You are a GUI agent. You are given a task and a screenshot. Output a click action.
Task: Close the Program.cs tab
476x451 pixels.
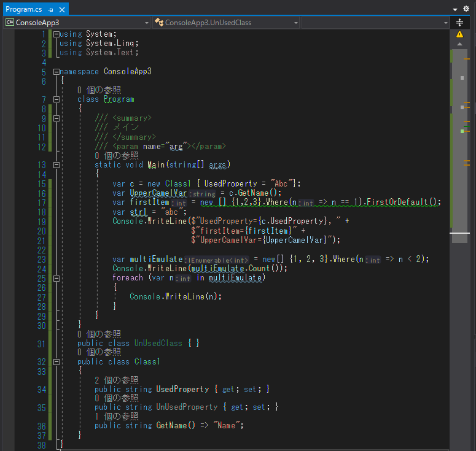click(62, 10)
